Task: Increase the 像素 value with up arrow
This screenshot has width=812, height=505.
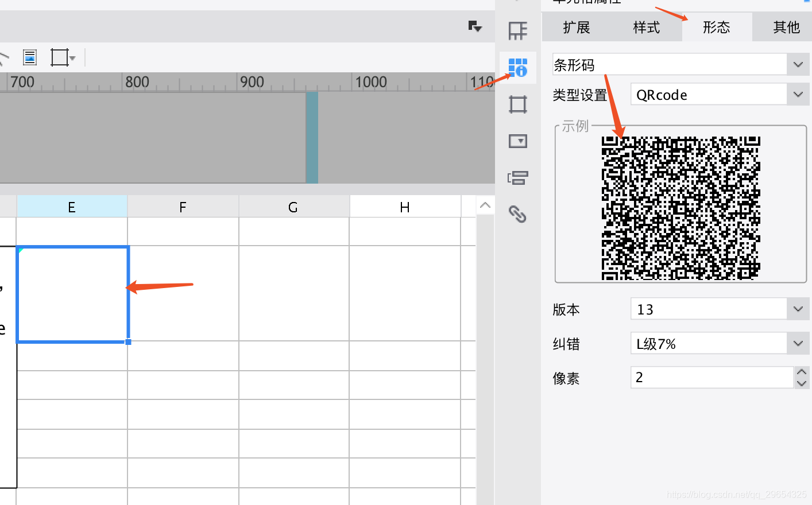Action: pos(802,372)
